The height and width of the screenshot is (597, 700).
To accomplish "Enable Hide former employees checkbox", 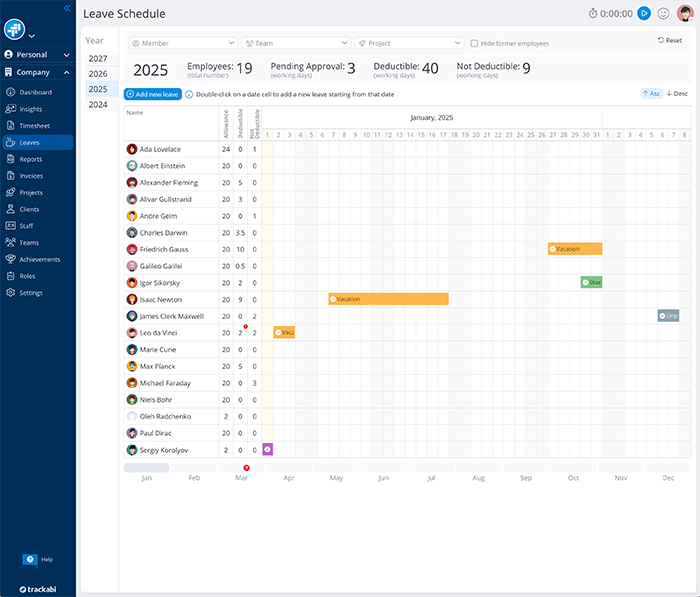I will [x=474, y=43].
